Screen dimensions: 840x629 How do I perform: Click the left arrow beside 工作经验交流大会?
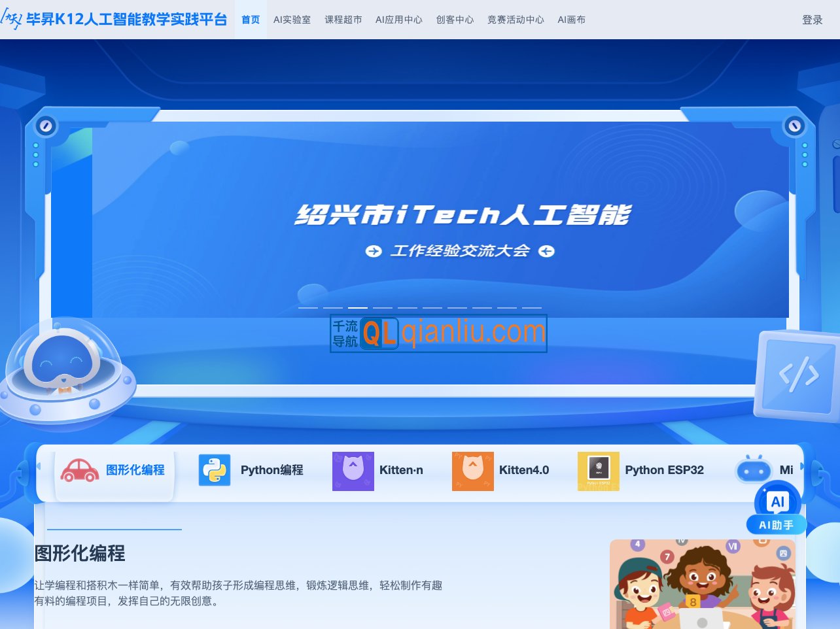point(373,251)
